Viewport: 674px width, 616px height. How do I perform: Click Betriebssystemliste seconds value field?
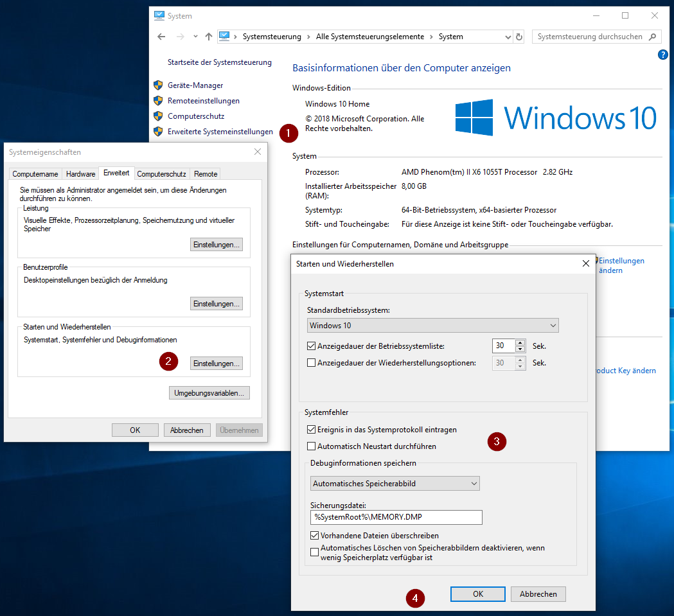(503, 346)
